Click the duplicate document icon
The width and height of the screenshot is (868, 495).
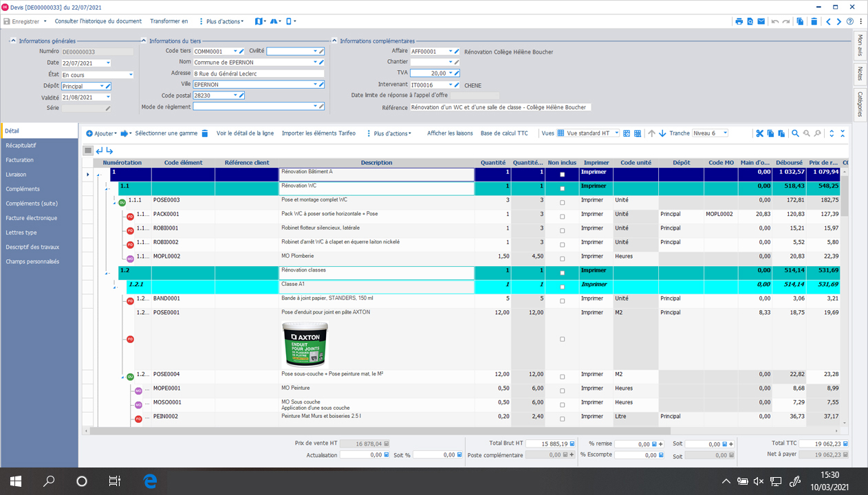[x=801, y=21]
